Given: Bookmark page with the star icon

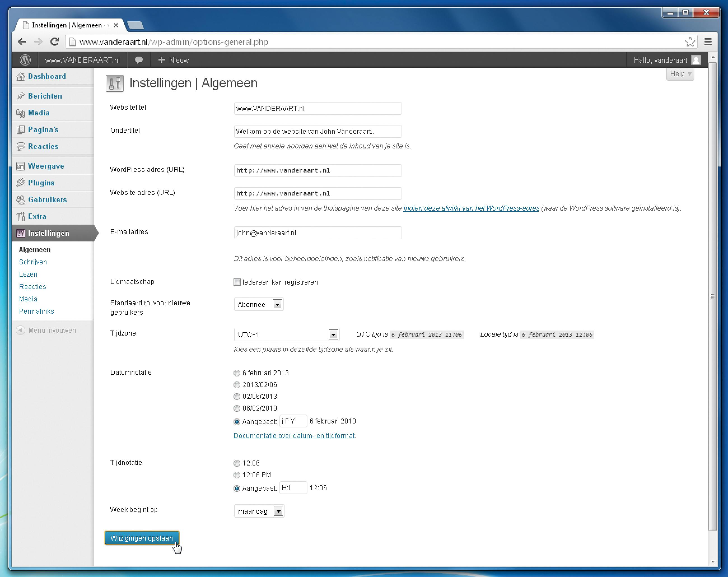Looking at the screenshot, I should pos(690,42).
